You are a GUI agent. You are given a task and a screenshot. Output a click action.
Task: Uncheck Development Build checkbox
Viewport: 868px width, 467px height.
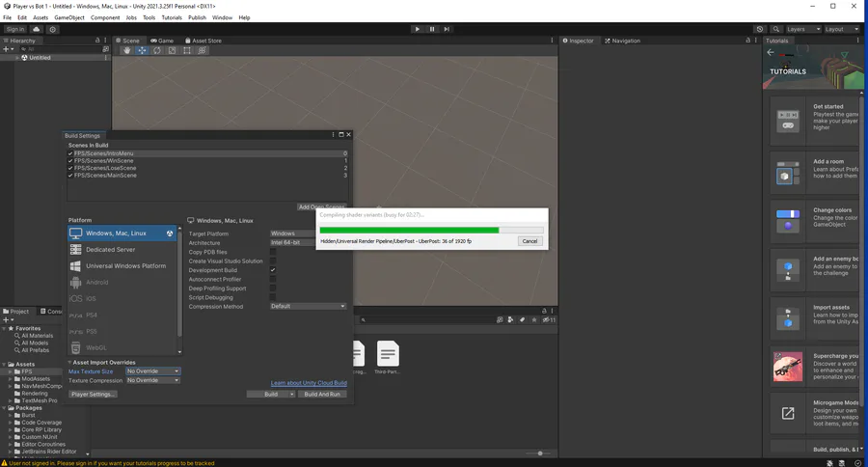click(273, 270)
